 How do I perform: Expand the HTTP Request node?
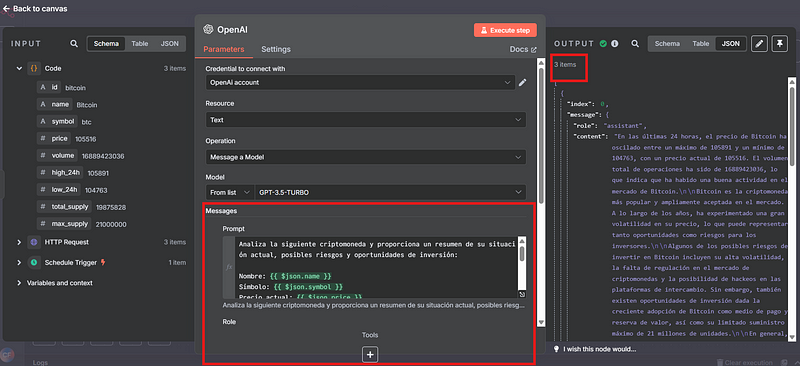tap(19, 242)
